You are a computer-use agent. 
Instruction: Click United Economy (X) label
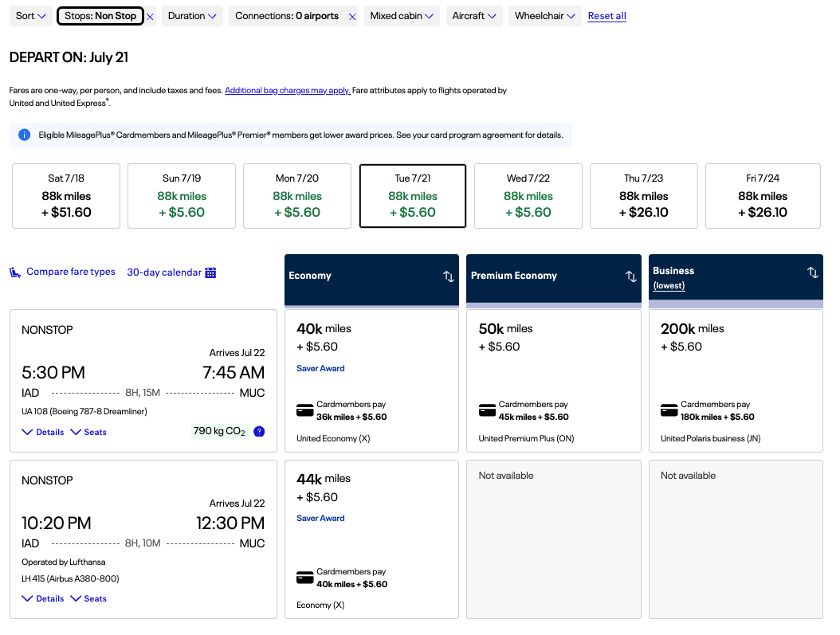click(x=333, y=438)
